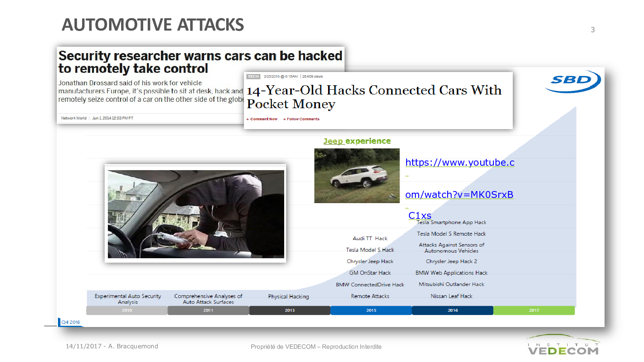Click 'Nissan Leaf Hack' text
This screenshot has height=362, width=644.
(452, 296)
